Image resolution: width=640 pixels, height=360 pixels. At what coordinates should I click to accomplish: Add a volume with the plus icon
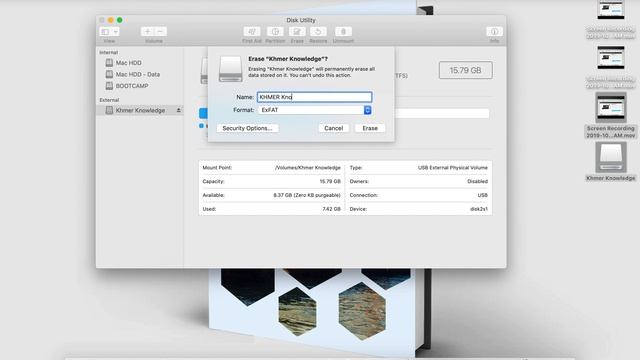[x=147, y=31]
